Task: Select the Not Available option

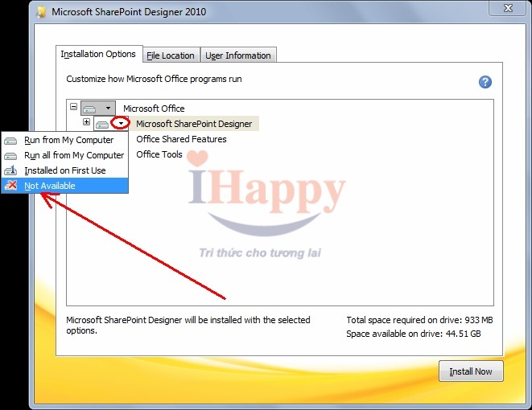Action: 64,186
